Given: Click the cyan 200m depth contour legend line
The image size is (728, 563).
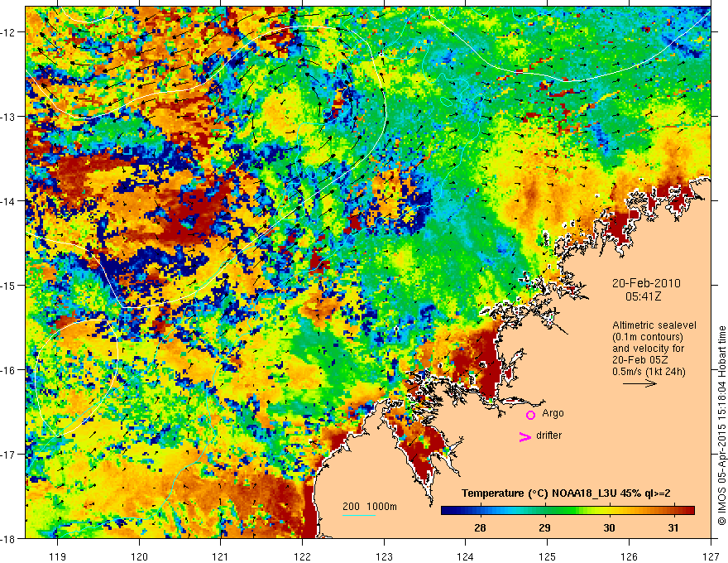Looking at the screenshot, I should click(359, 515).
